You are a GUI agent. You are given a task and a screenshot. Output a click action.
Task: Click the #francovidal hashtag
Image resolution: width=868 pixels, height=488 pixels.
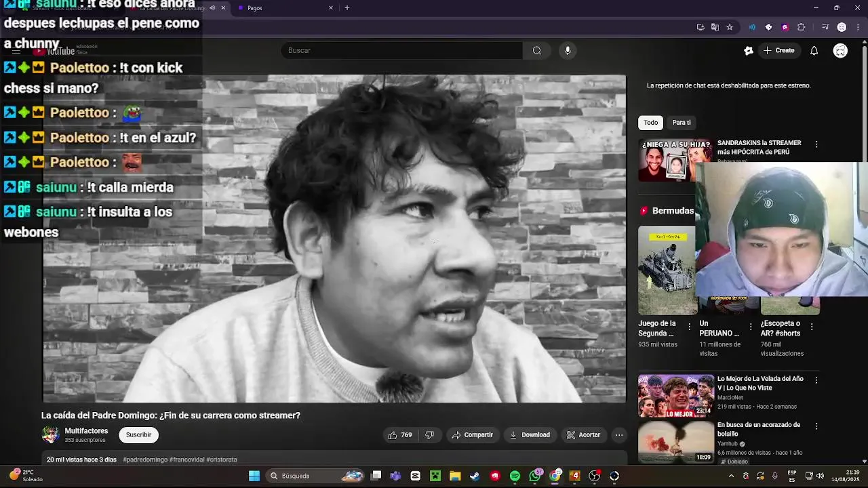pos(186,460)
